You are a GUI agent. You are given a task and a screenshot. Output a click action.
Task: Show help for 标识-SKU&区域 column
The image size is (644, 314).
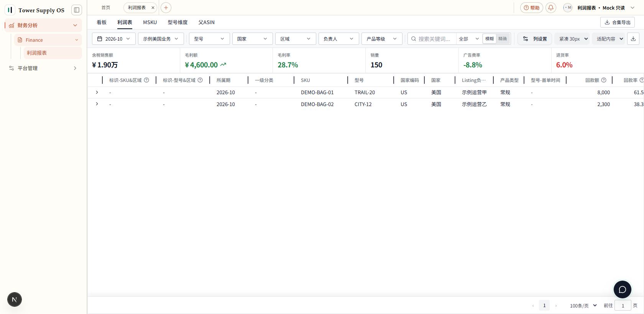pyautogui.click(x=146, y=80)
